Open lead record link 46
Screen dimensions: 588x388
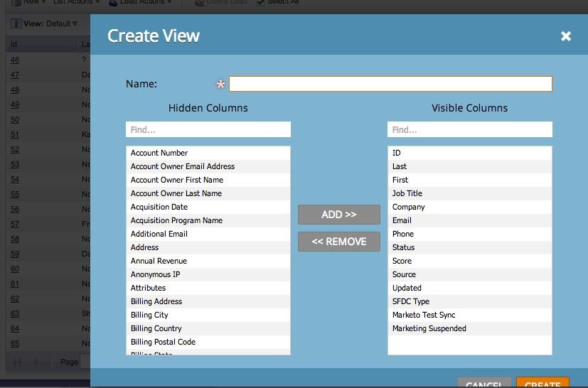pos(15,60)
